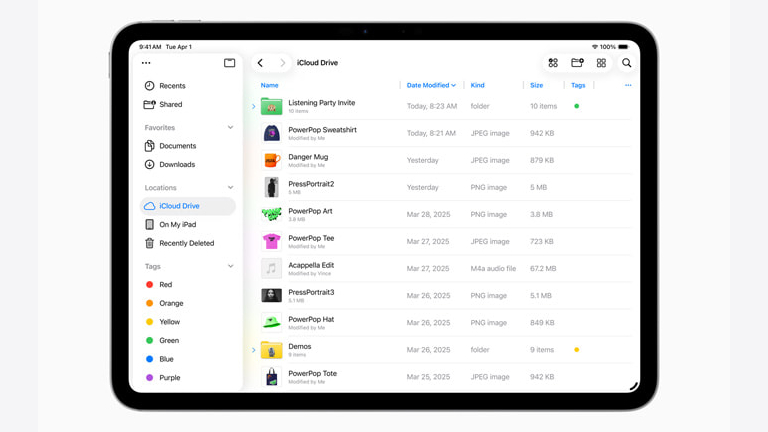Click the 9:41 AM clock in status bar
This screenshot has width=768, height=432.
(x=150, y=47)
